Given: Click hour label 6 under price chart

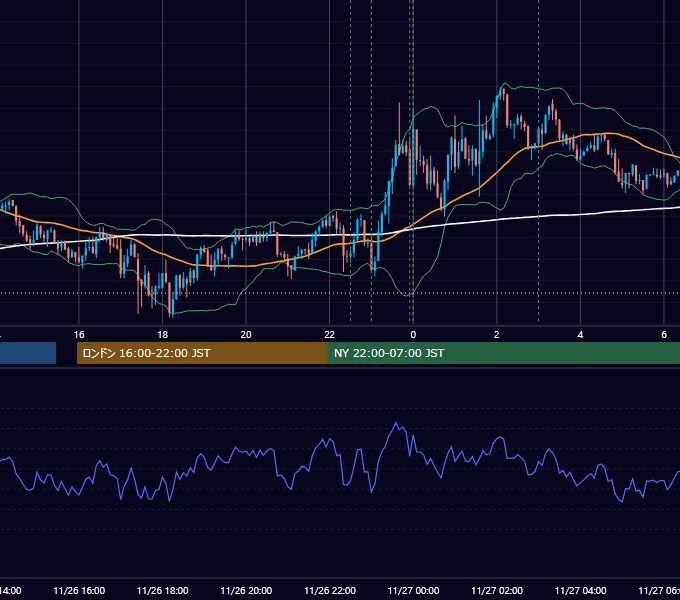Looking at the screenshot, I should 664,335.
